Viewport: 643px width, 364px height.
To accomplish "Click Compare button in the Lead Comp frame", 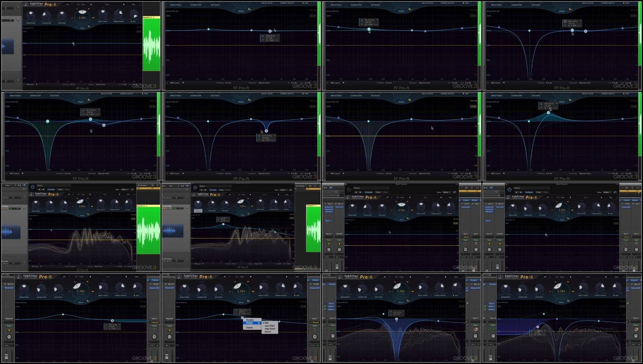I will click(x=213, y=190).
